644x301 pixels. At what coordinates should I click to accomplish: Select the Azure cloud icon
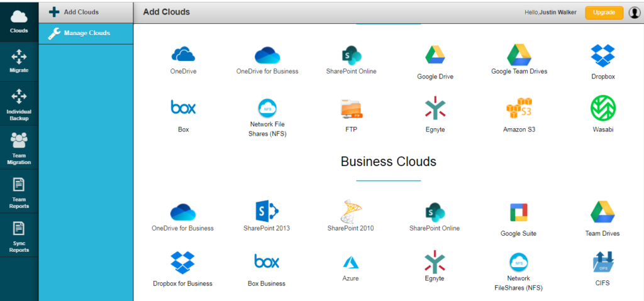coord(350,263)
